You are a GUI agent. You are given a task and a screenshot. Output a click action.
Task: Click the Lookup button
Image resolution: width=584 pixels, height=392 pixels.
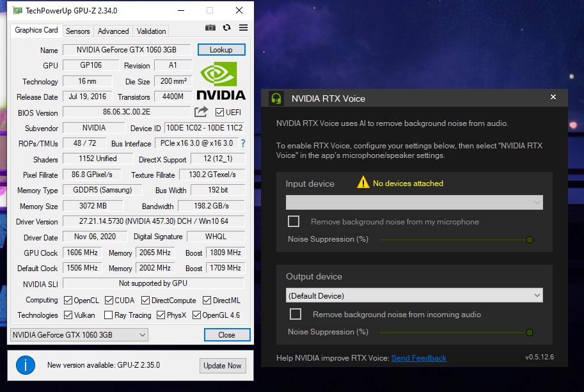[x=221, y=49]
